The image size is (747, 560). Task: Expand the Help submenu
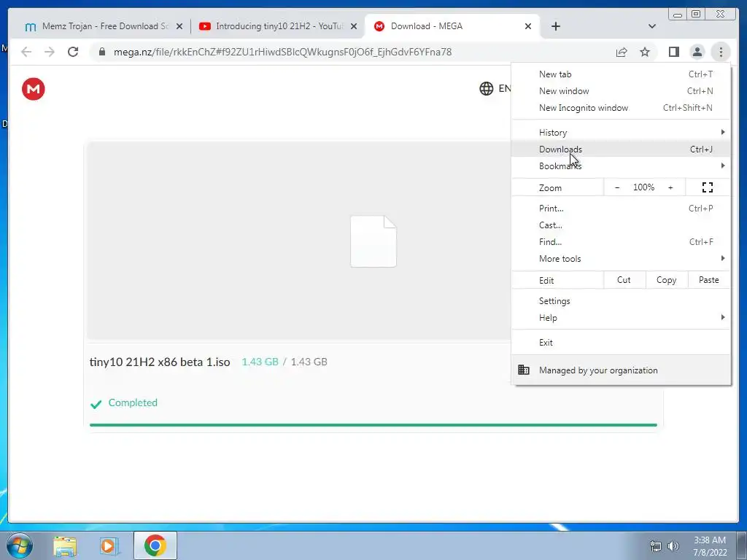[x=622, y=318]
